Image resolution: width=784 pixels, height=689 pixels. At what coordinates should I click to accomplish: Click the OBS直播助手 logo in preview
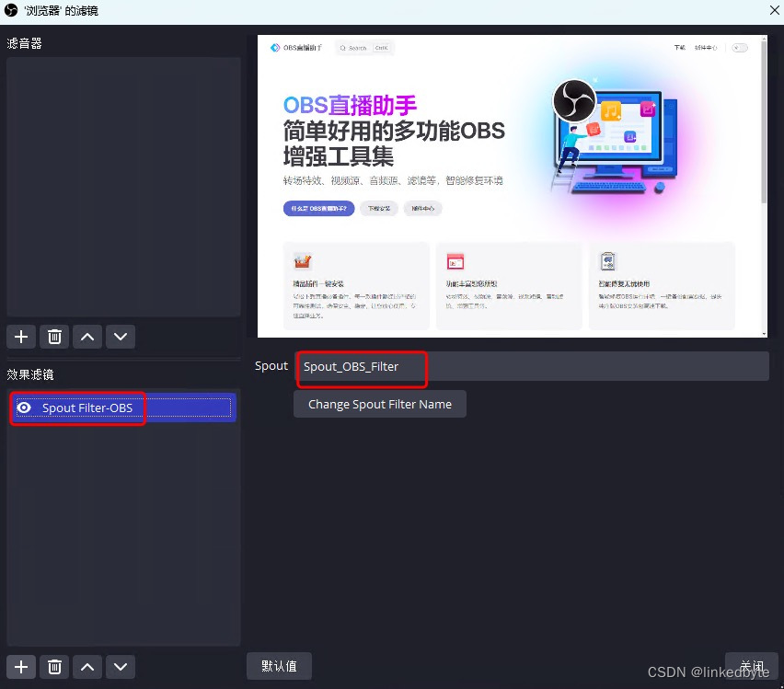click(296, 48)
